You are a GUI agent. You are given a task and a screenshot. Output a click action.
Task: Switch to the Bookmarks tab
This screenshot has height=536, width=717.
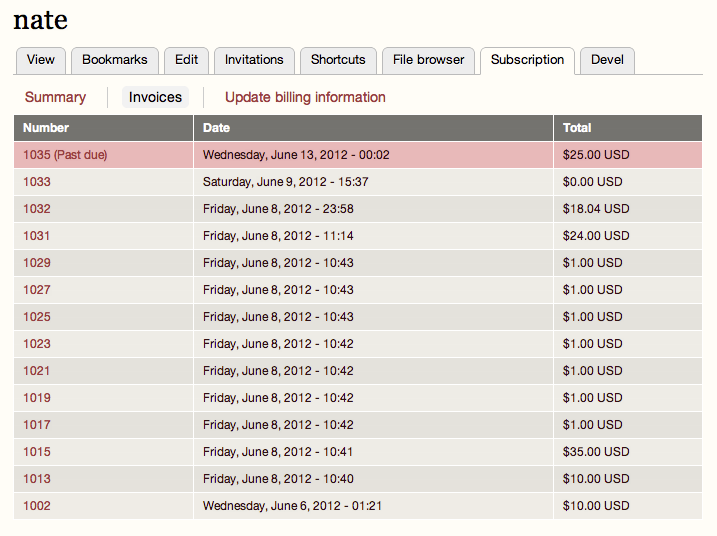[115, 60]
